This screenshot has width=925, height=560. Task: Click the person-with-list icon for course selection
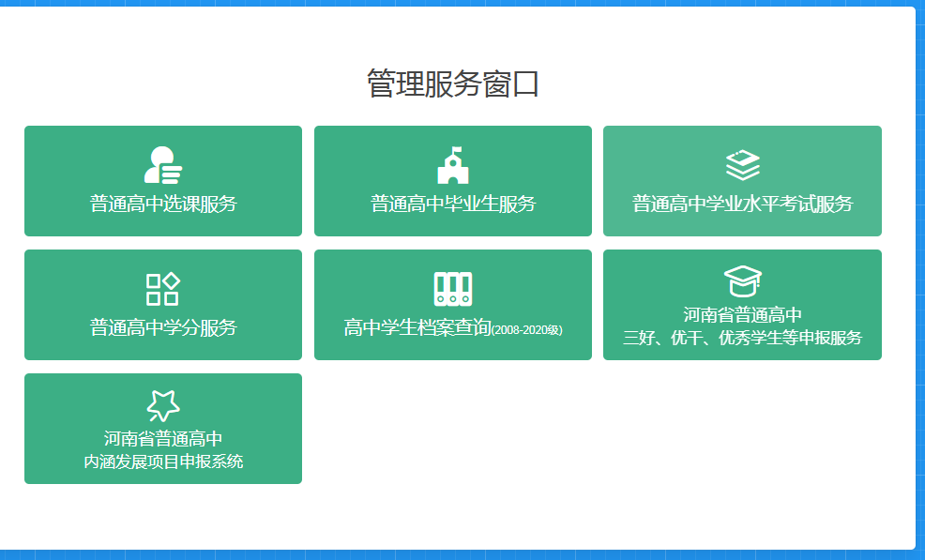coord(163,165)
